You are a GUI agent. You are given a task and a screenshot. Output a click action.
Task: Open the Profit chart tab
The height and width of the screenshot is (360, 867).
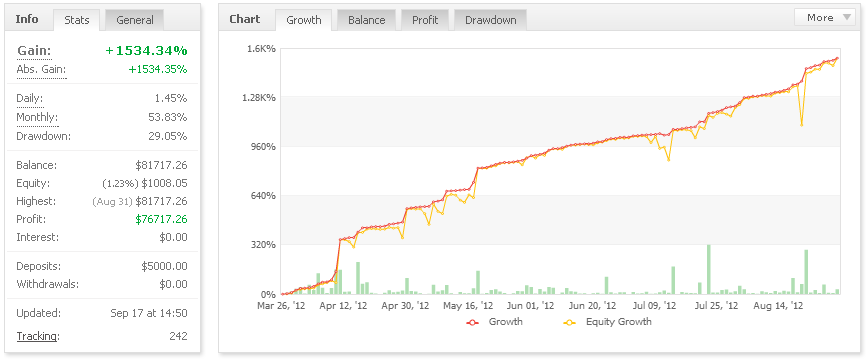[425, 20]
